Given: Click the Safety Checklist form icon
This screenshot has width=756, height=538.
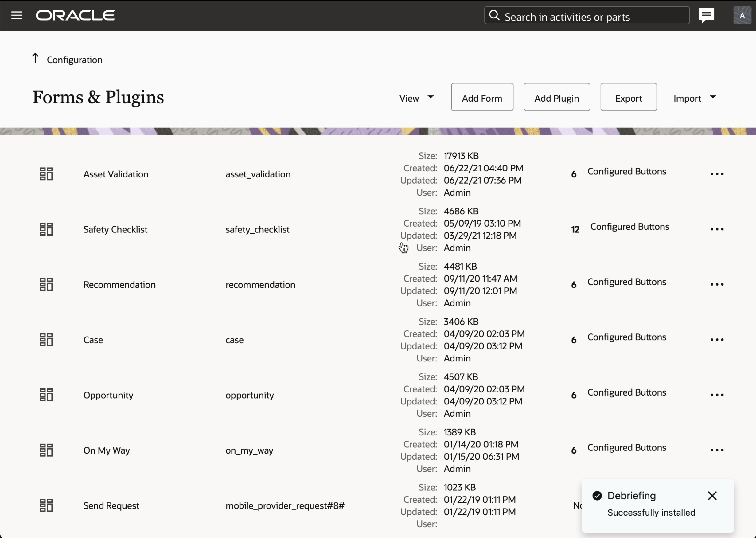Looking at the screenshot, I should point(46,229).
